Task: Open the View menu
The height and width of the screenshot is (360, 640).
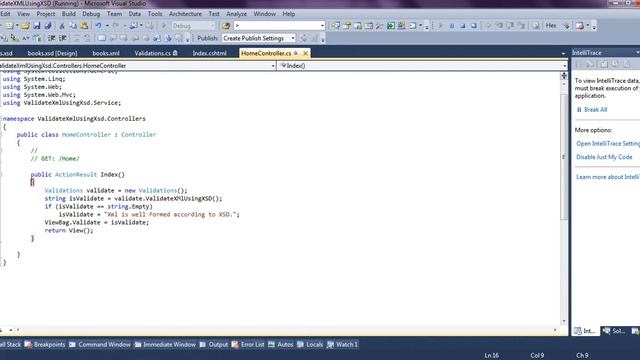Action: pyautogui.click(x=23, y=14)
